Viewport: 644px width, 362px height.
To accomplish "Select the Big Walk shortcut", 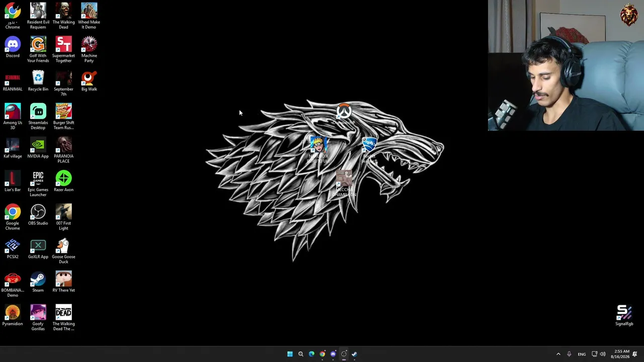I will (x=89, y=81).
